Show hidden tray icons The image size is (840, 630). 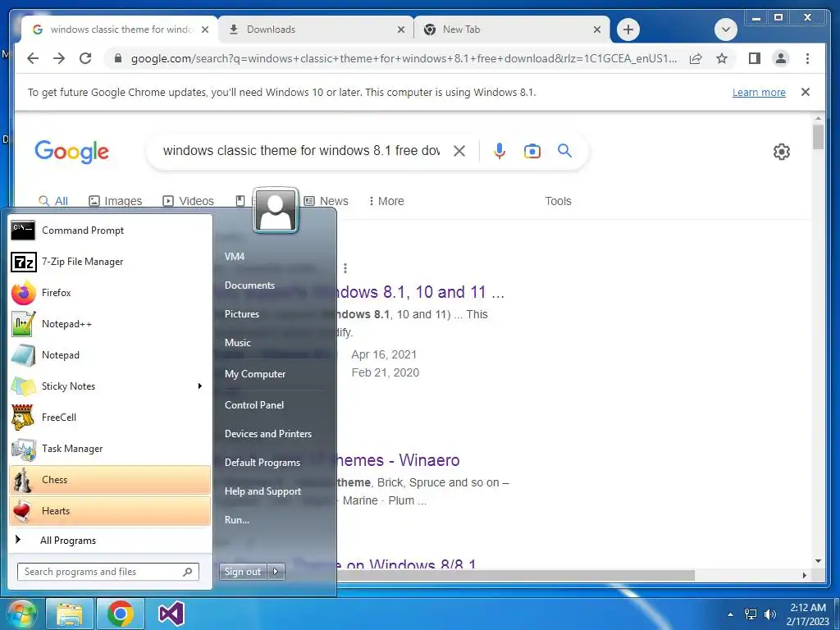(x=730, y=614)
